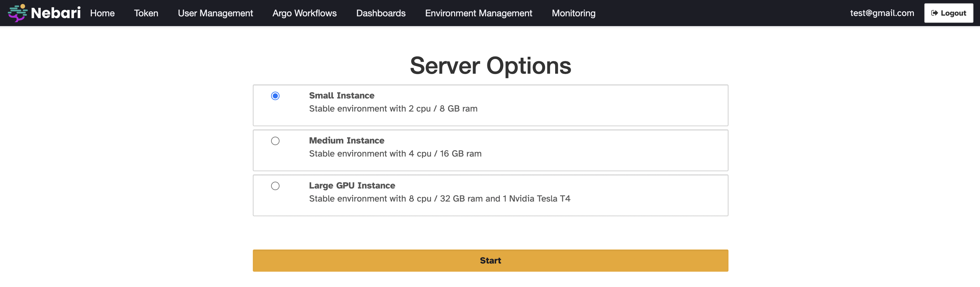Click the Nebari brand name text
The height and width of the screenshot is (287, 980).
point(55,13)
